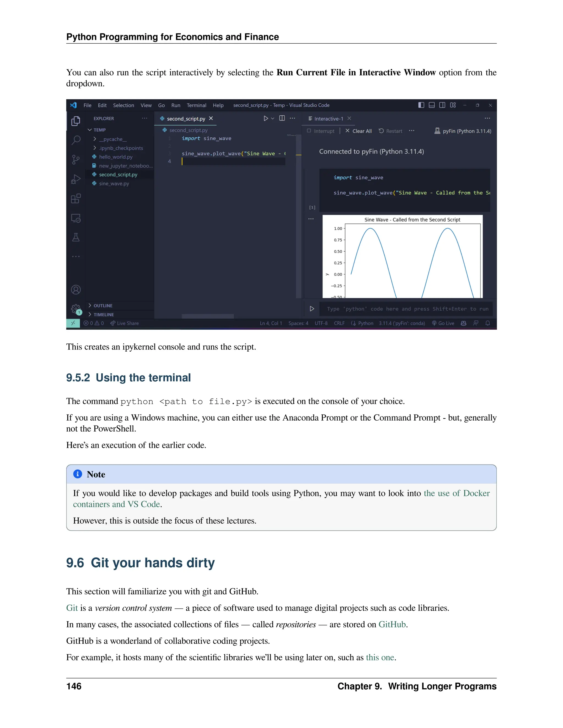The width and height of the screenshot is (563, 728).
Task: Click the feedback icon in status bar
Action: [x=476, y=323]
